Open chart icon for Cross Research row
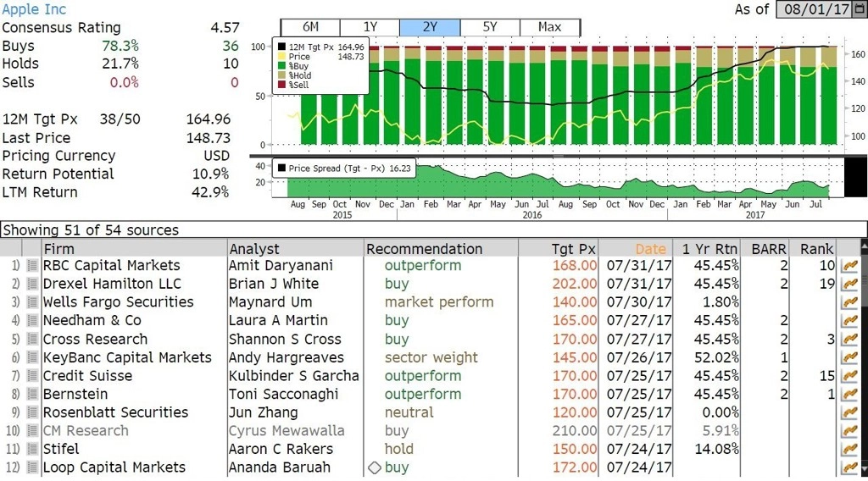 tap(849, 339)
